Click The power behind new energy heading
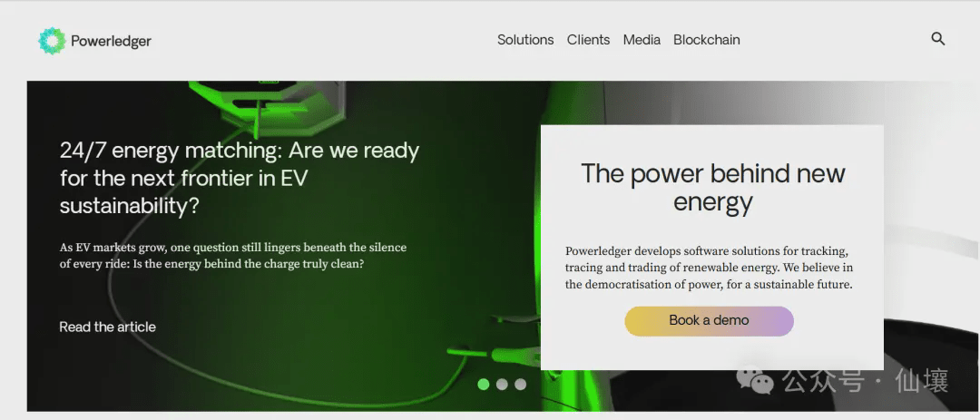Viewport: 980px width, 420px height. pyautogui.click(x=712, y=188)
